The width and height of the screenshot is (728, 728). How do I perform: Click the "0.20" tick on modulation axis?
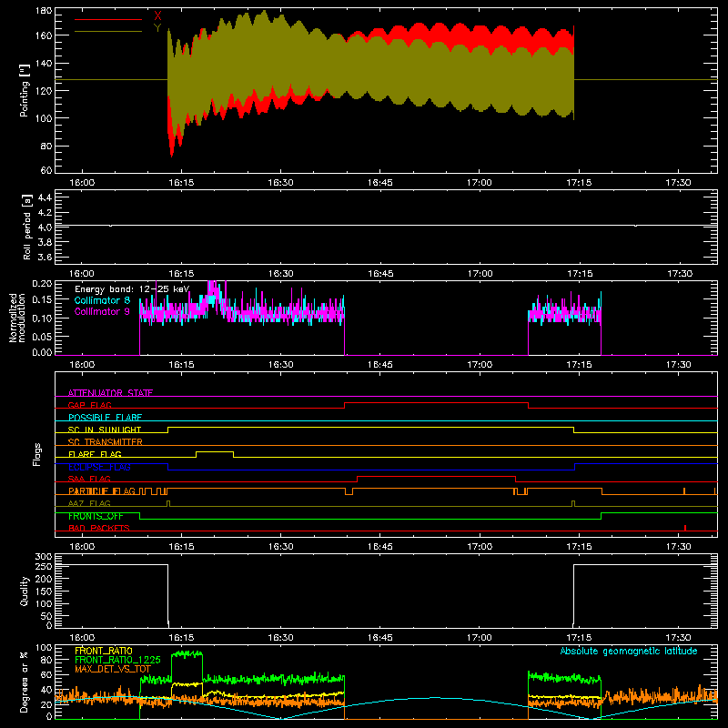click(x=42, y=283)
